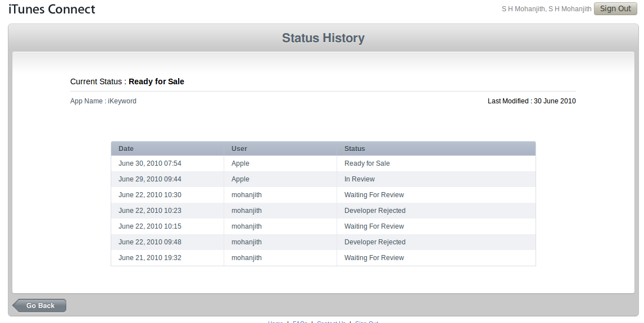Select date June 22, 2010 10:23
This screenshot has width=644, height=323.
150,211
